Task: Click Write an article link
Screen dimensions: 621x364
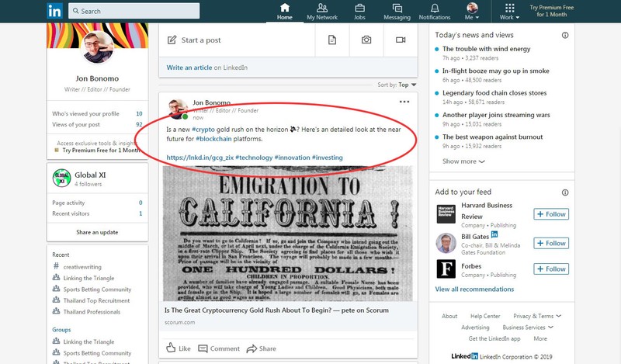Action: 189,68
